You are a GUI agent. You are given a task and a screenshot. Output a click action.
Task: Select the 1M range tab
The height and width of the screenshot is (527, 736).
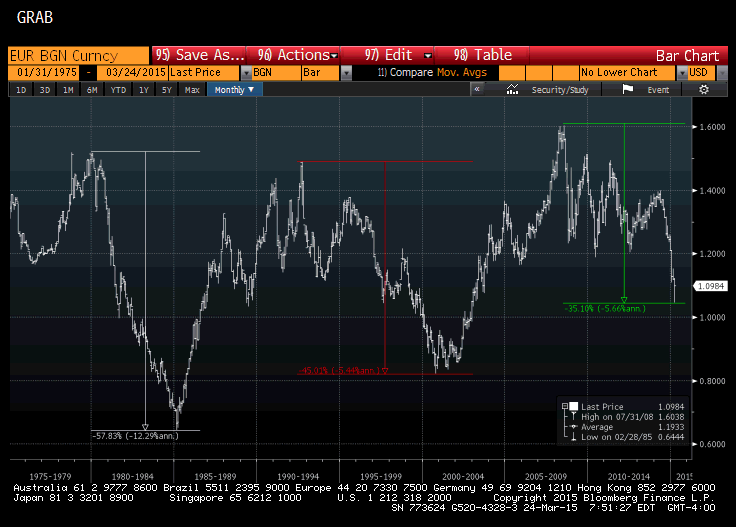[x=68, y=90]
